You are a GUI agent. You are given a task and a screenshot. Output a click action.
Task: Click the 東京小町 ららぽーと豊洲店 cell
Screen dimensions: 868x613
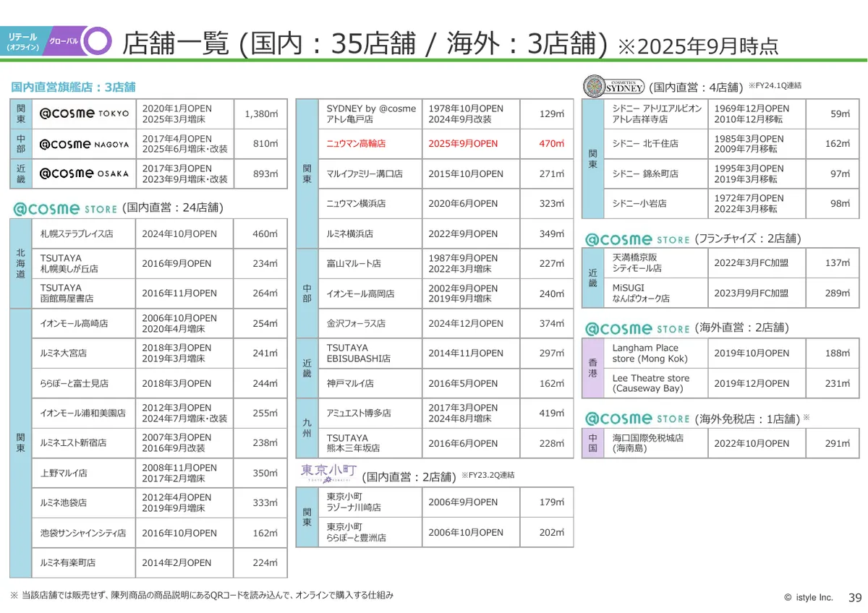pyautogui.click(x=370, y=532)
